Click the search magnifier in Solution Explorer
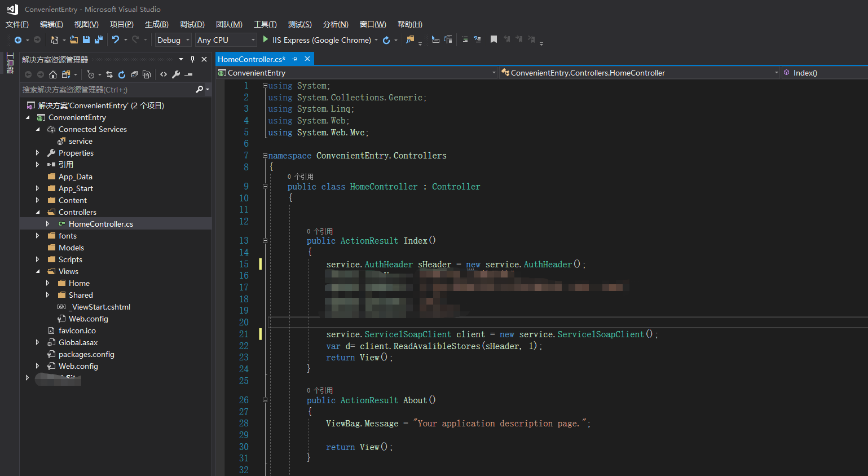The image size is (868, 476). coord(199,90)
